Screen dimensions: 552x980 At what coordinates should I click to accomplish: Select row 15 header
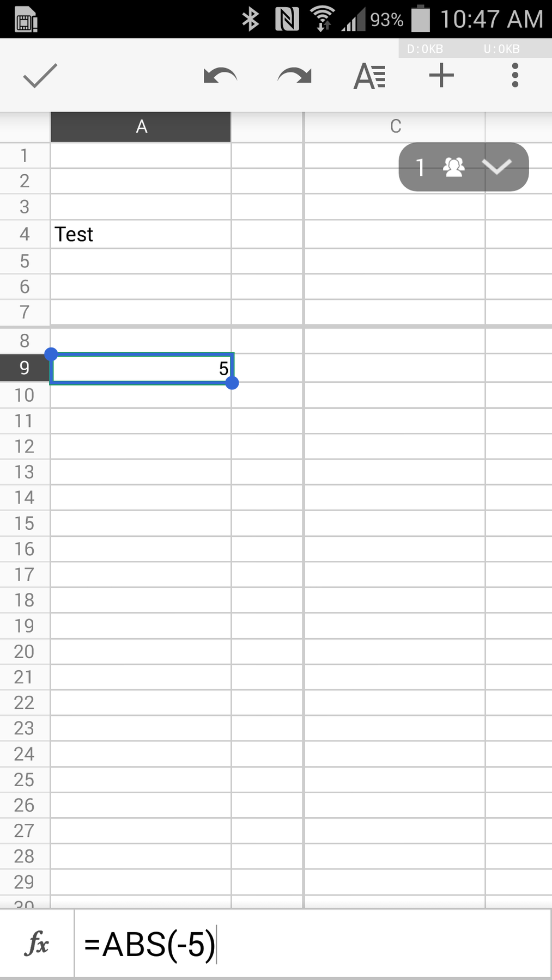[25, 523]
